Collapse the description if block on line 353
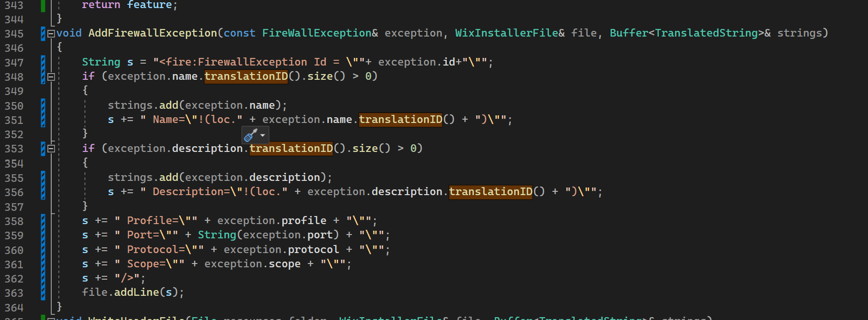 [51, 149]
